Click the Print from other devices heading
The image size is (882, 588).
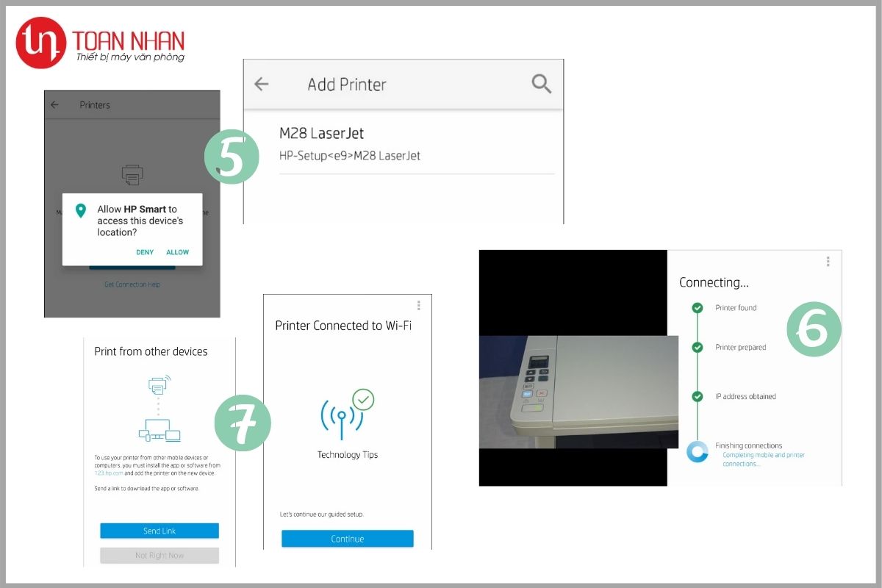coord(151,351)
